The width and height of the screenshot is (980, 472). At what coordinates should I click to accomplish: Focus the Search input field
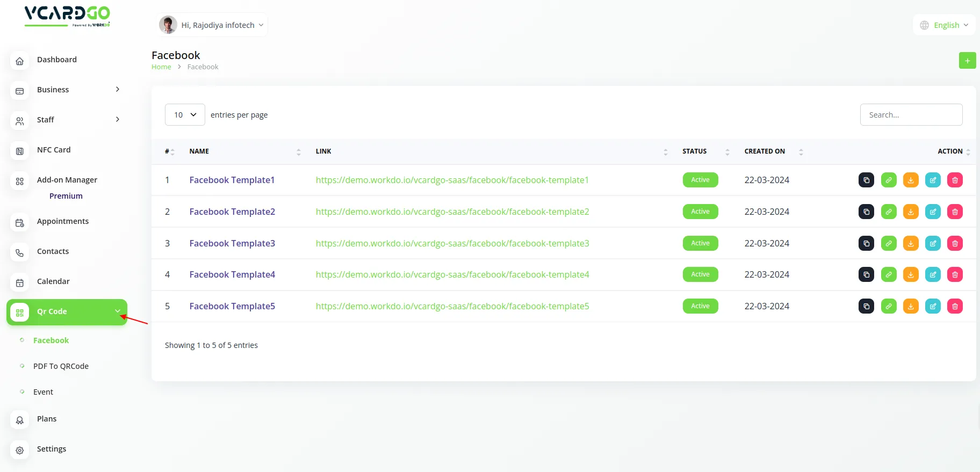(x=911, y=115)
